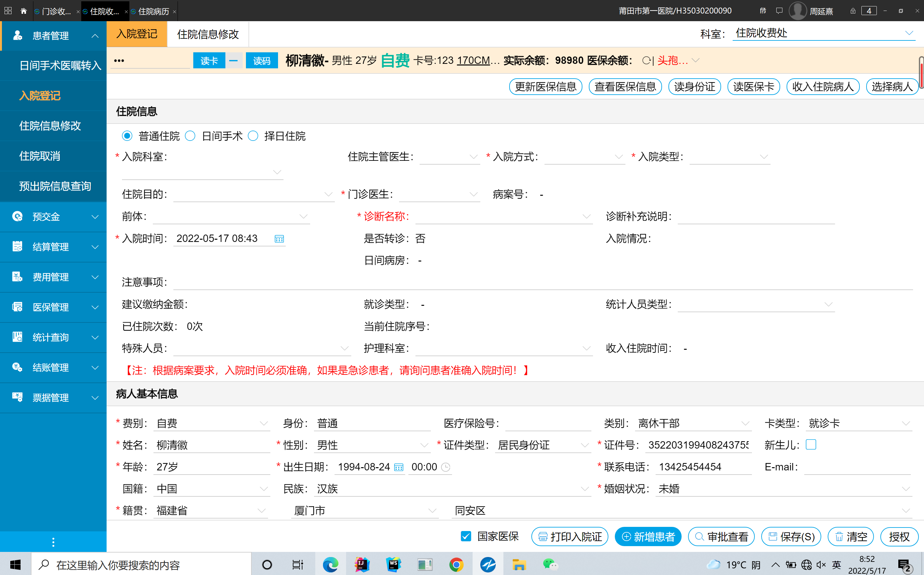Open WeChat from taskbar
Image resolution: width=924 pixels, height=575 pixels.
tap(550, 565)
